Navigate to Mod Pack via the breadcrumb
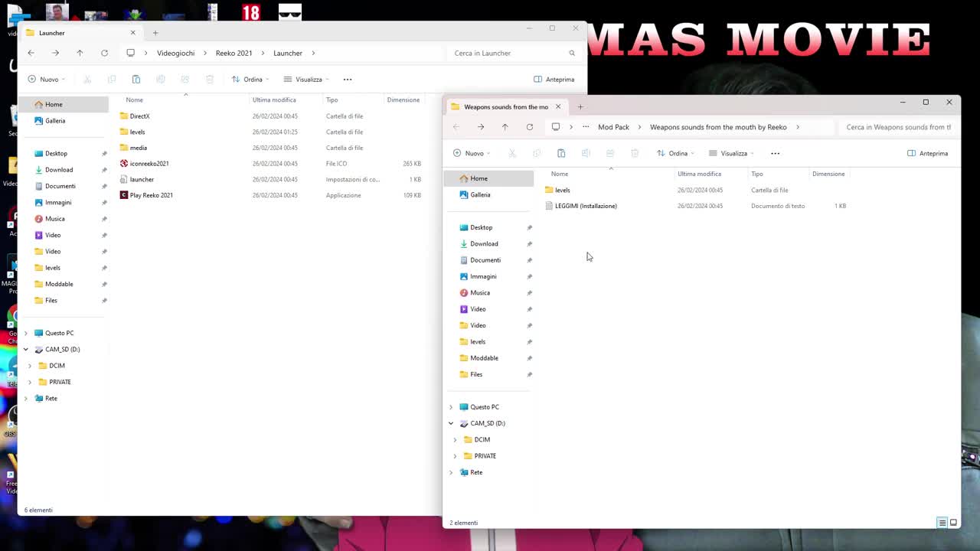The width and height of the screenshot is (980, 551). 612,127
